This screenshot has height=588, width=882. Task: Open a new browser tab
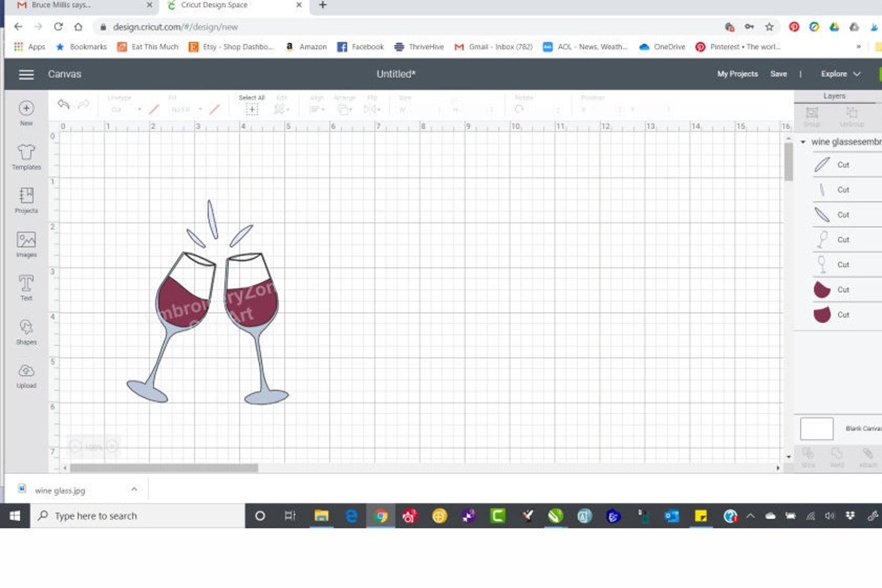pos(323,5)
